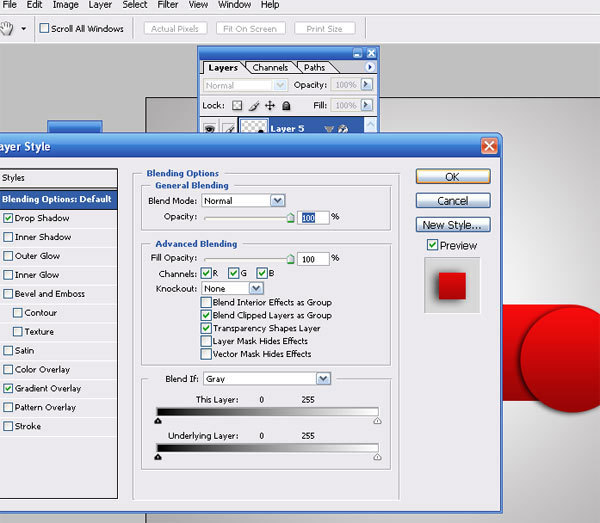Viewport: 600px width, 523px height.
Task: Click the lock all padlock icon
Action: 286,105
